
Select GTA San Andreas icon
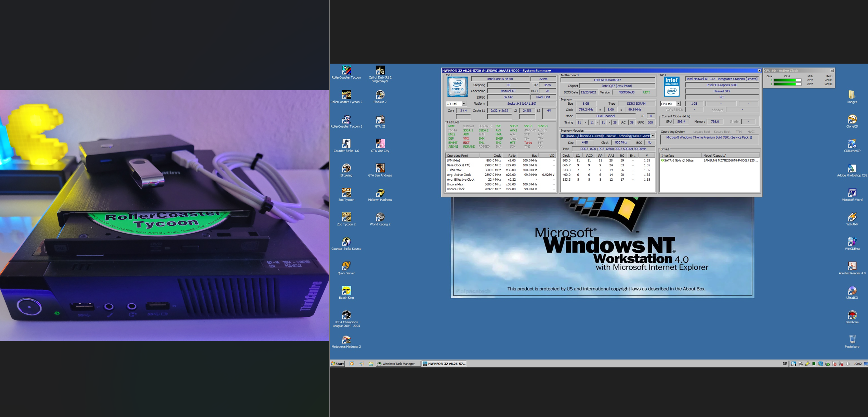380,170
